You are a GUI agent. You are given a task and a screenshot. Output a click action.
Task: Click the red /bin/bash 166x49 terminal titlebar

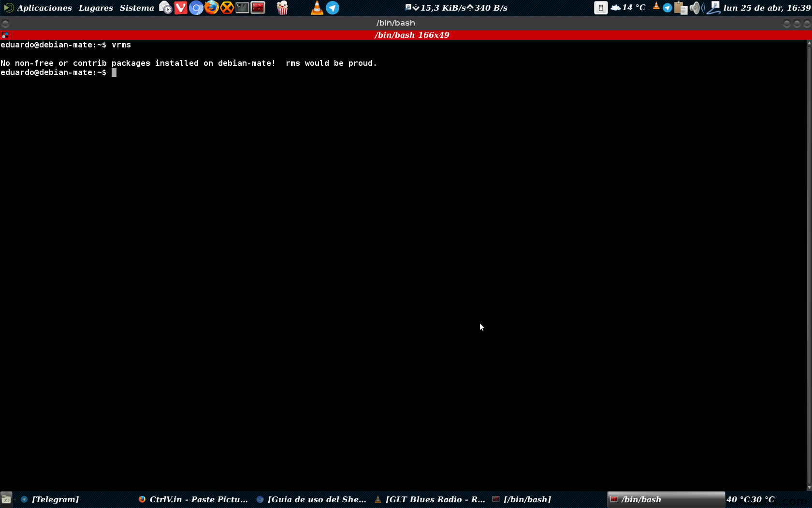(412, 35)
